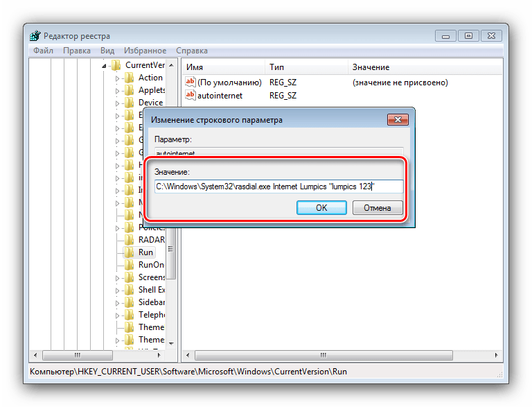Click the values pane scroll left arrow
The width and height of the screenshot is (532, 407).
[188, 355]
